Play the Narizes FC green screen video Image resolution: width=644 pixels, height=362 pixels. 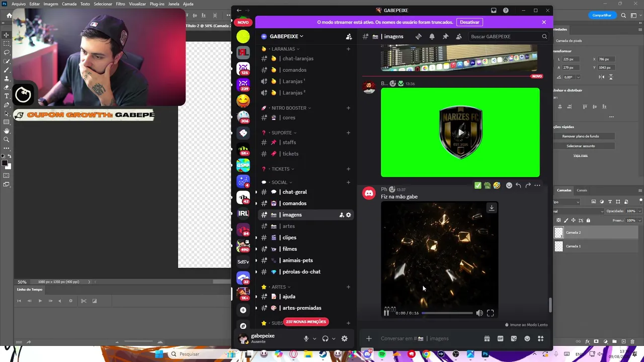pos(460,133)
